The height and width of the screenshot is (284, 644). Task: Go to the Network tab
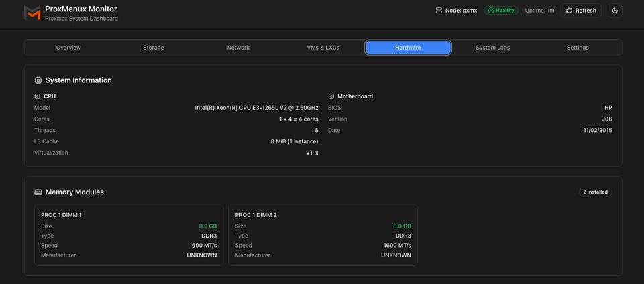pyautogui.click(x=238, y=48)
